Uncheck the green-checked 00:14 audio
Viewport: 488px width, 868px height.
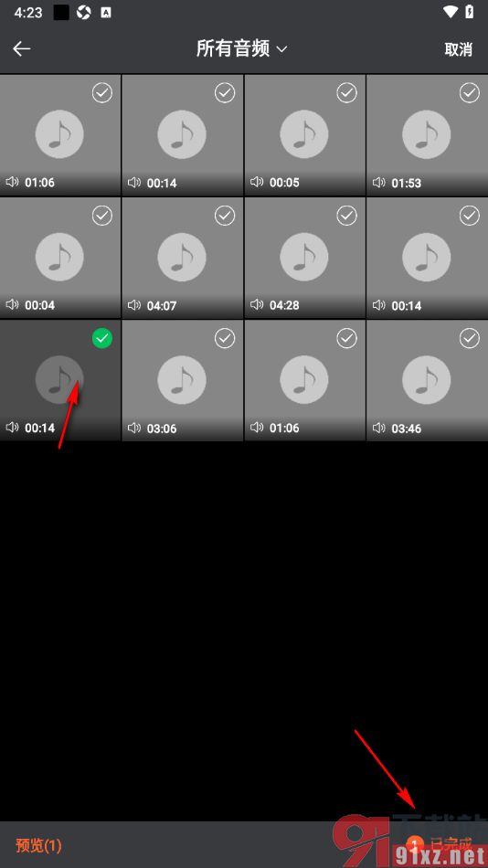[102, 338]
